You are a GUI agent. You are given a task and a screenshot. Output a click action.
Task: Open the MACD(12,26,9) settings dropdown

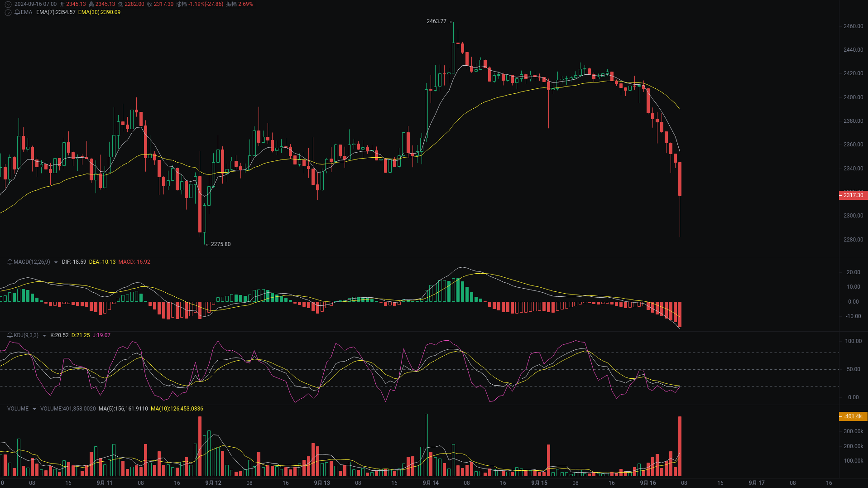55,262
